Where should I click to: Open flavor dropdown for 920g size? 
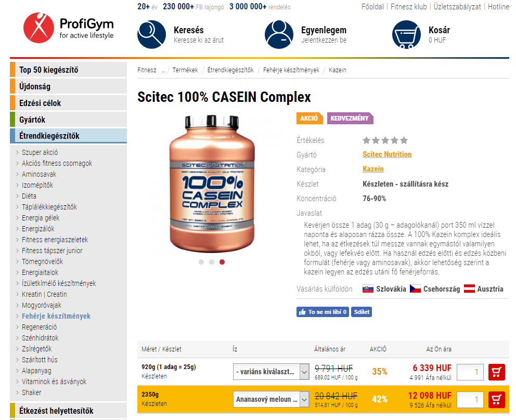coord(272,372)
